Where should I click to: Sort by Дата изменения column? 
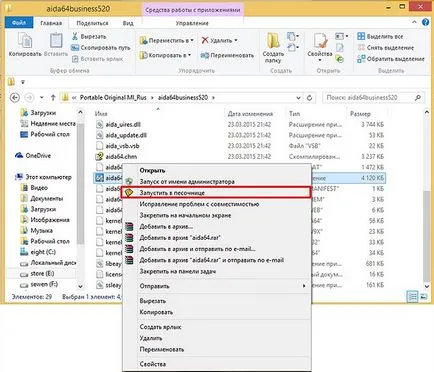250,114
